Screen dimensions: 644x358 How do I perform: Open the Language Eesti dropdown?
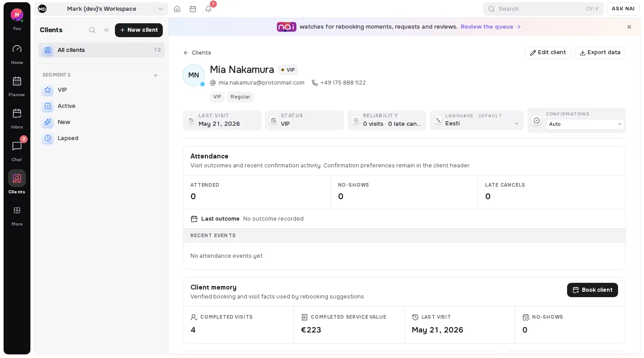coord(482,124)
